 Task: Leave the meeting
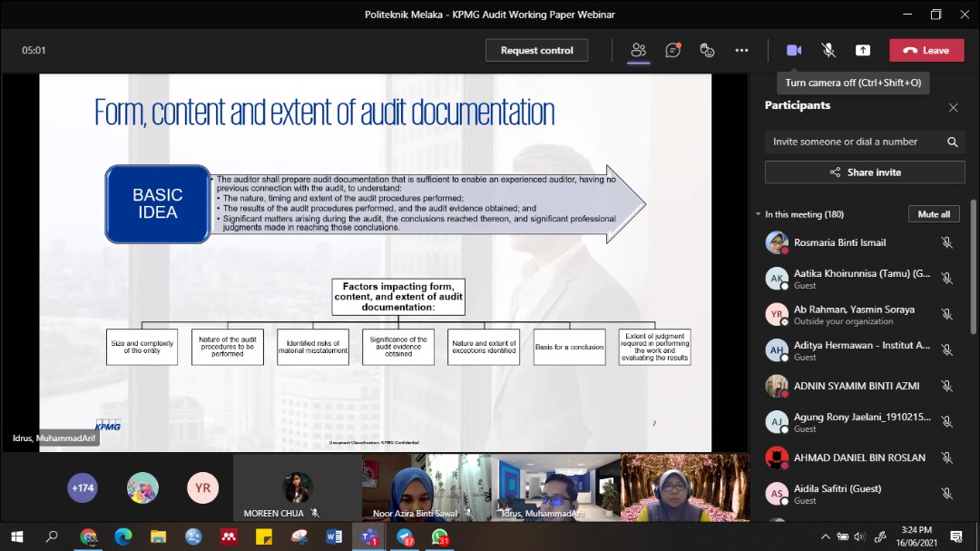pos(926,50)
